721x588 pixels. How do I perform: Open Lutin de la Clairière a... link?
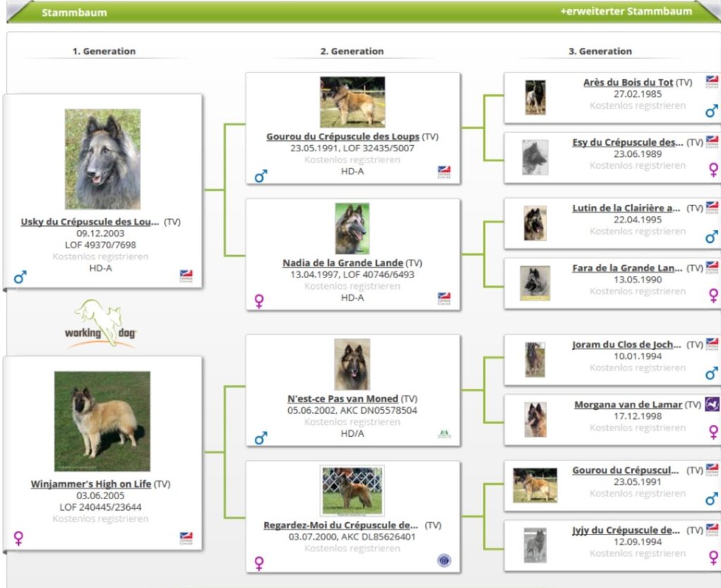point(626,208)
